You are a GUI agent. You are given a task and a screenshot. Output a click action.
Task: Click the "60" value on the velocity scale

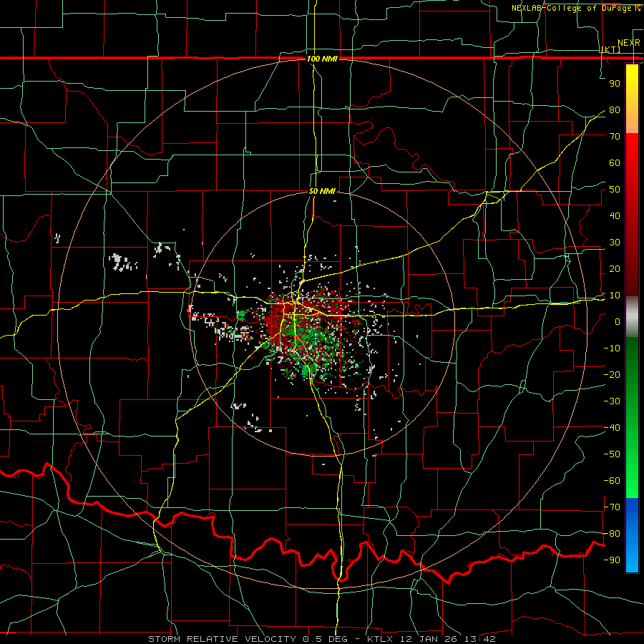(615, 163)
